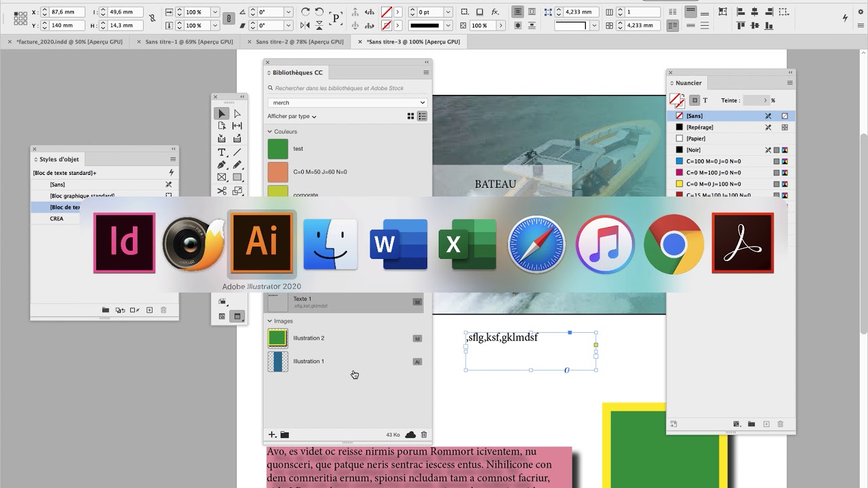Toggle formatting affects text in Nuancier
Image resolution: width=868 pixels, height=488 pixels.
(x=705, y=100)
